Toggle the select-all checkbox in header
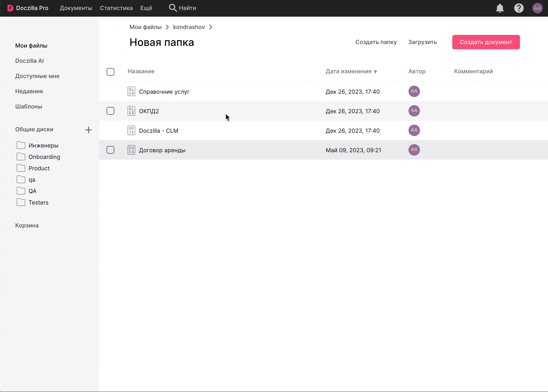 click(x=110, y=72)
